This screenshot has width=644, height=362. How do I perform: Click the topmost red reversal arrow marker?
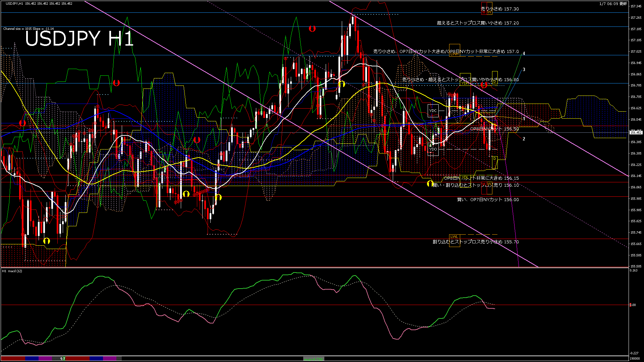point(312,29)
